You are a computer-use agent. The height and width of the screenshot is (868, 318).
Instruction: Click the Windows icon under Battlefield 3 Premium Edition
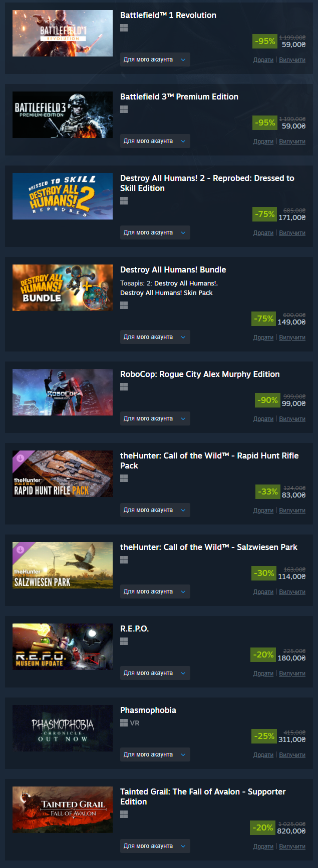(x=124, y=109)
